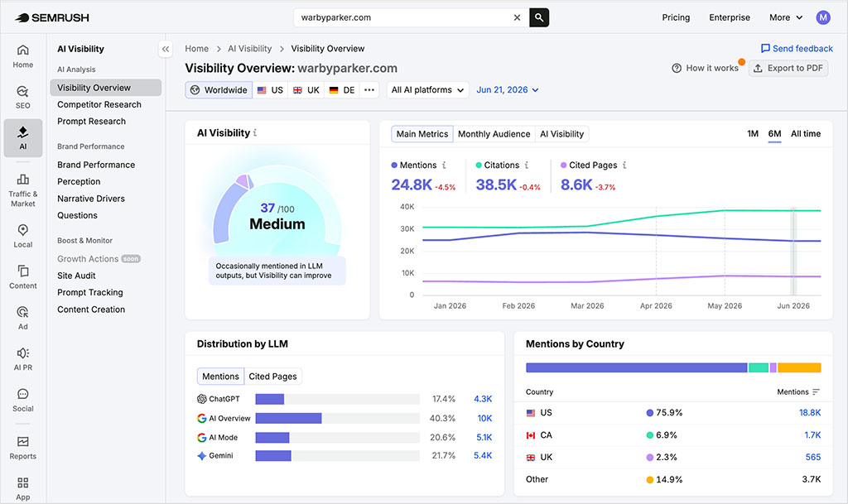The width and height of the screenshot is (848, 504).
Task: Expand the More menu in header
Action: tap(786, 18)
